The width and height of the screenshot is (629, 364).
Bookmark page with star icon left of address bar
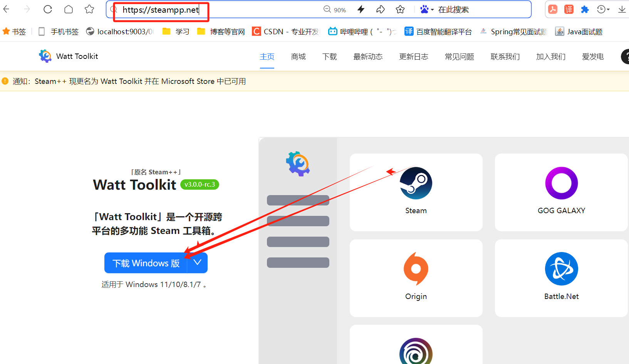89,9
